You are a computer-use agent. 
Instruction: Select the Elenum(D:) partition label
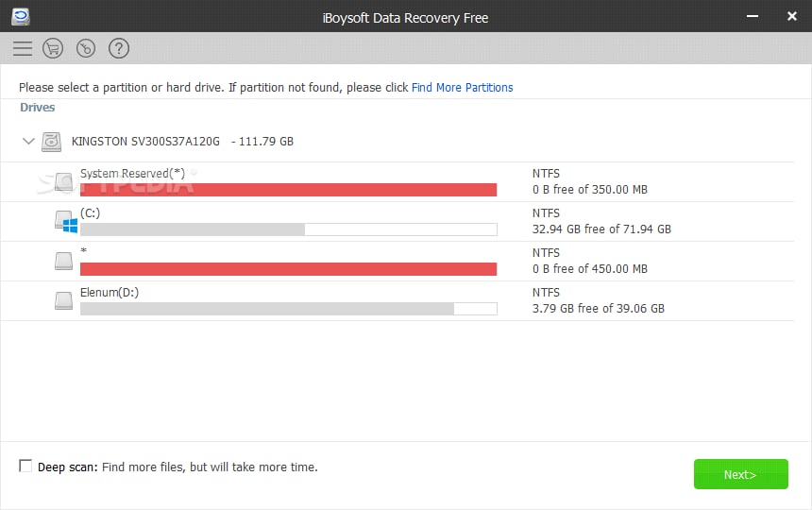(x=110, y=293)
